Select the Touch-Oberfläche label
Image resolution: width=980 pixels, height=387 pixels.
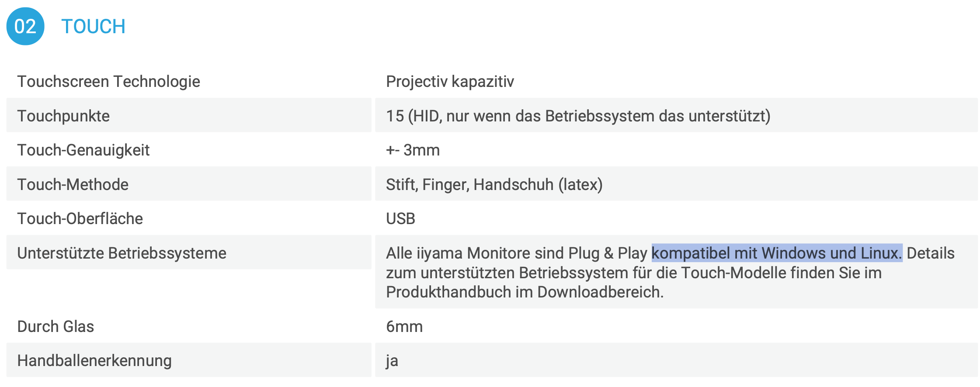80,219
